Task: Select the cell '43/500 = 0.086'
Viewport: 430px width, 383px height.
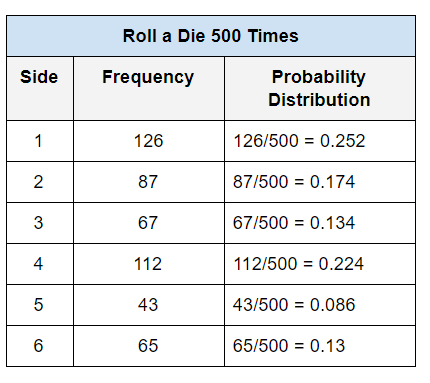Action: tap(320, 305)
